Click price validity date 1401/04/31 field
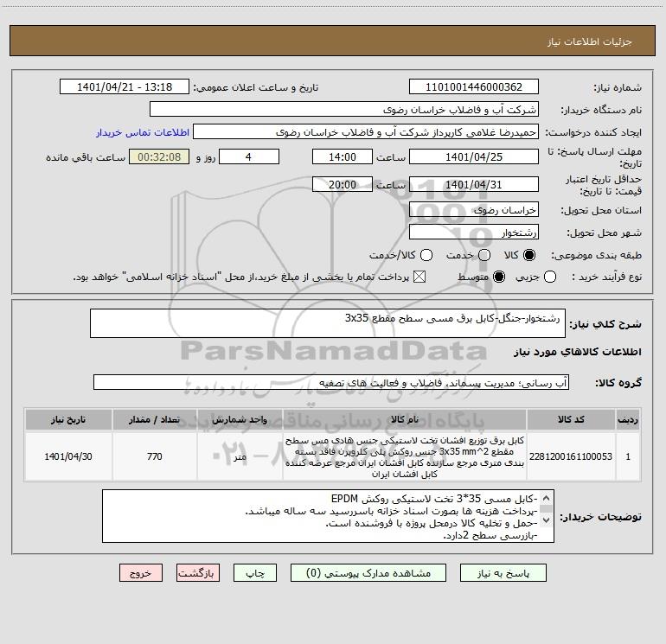This screenshot has height=644, width=666. coord(474,184)
